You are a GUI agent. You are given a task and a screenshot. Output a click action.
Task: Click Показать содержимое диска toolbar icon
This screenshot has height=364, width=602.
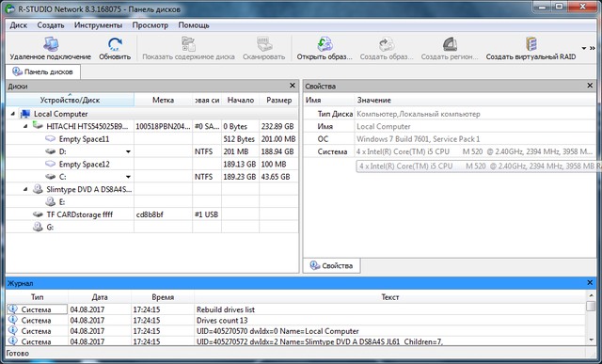point(188,44)
